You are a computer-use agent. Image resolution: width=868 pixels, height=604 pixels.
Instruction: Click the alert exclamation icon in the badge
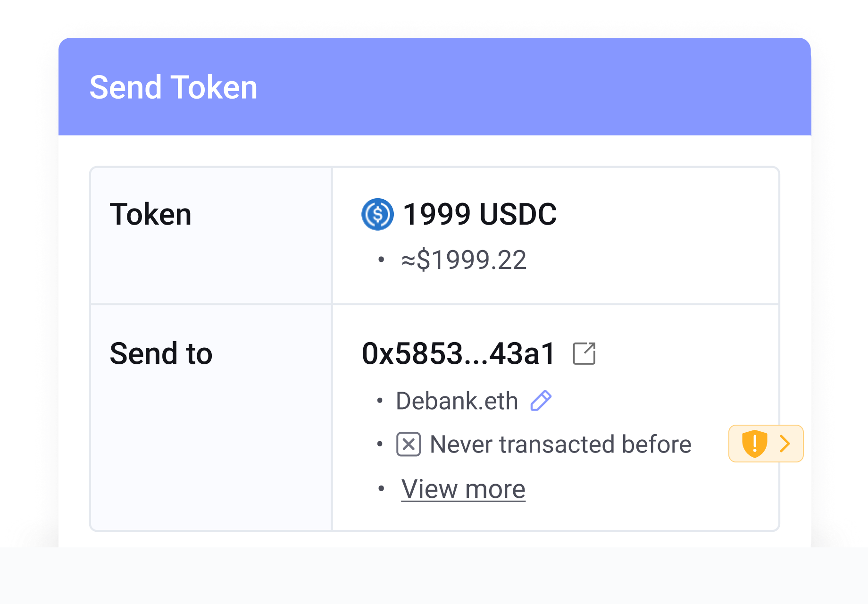click(755, 444)
